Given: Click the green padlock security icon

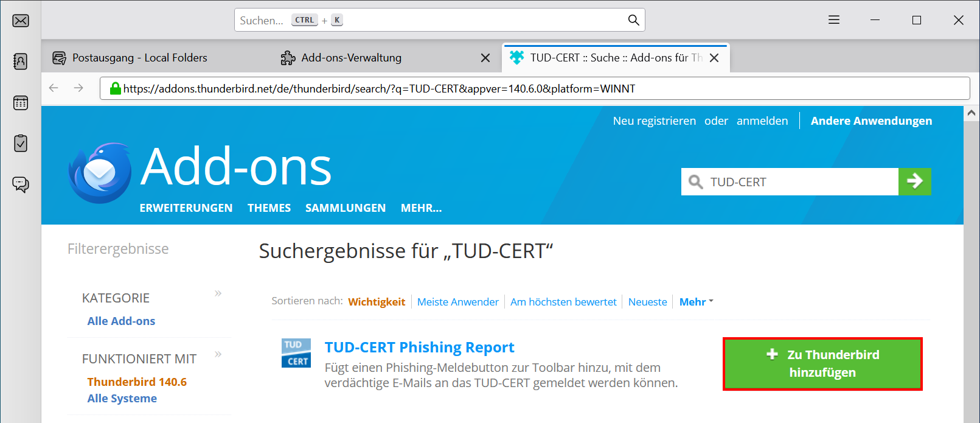Looking at the screenshot, I should (115, 88).
